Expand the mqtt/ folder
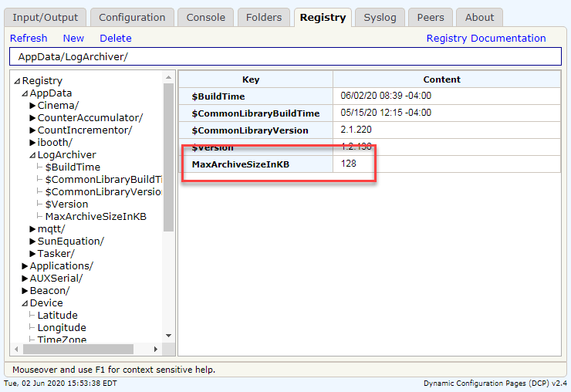 click(x=32, y=229)
